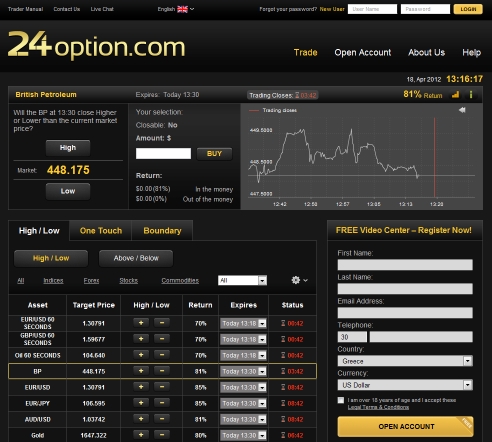Image resolution: width=492 pixels, height=442 pixels.
Task: Click plus High for AUD/USD
Action: 141,419
